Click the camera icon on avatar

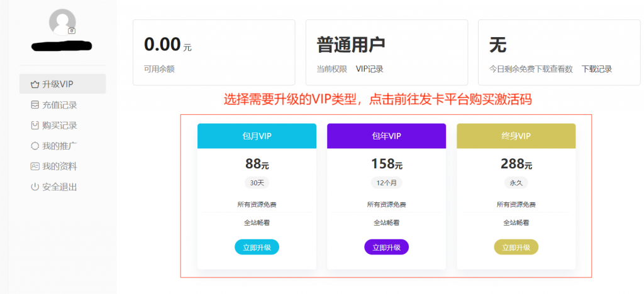[x=72, y=31]
